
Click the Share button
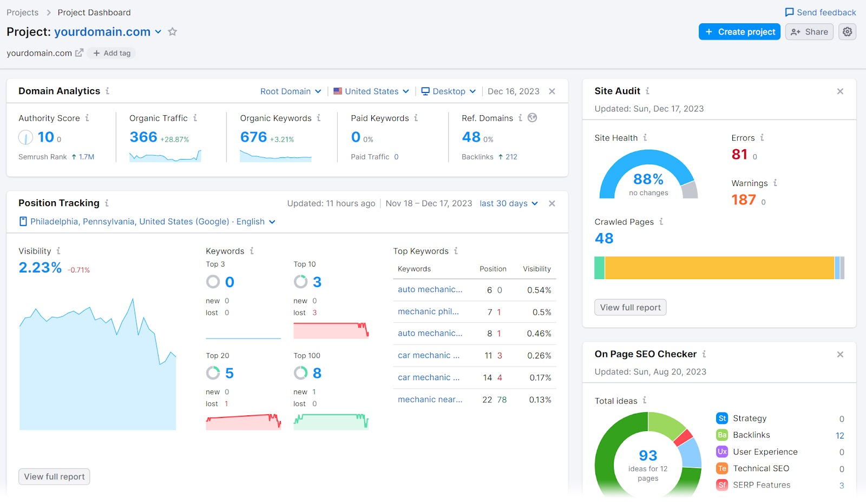pos(809,32)
